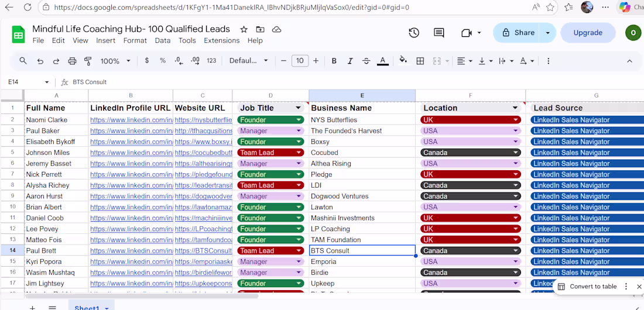This screenshot has width=644, height=310.
Task: Bookmark page with browser star icon
Action: pos(550,7)
